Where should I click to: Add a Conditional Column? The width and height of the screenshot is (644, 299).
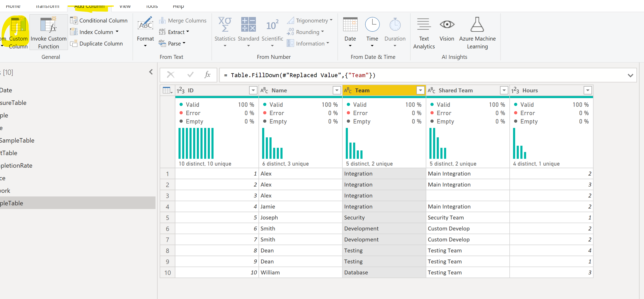pyautogui.click(x=99, y=20)
